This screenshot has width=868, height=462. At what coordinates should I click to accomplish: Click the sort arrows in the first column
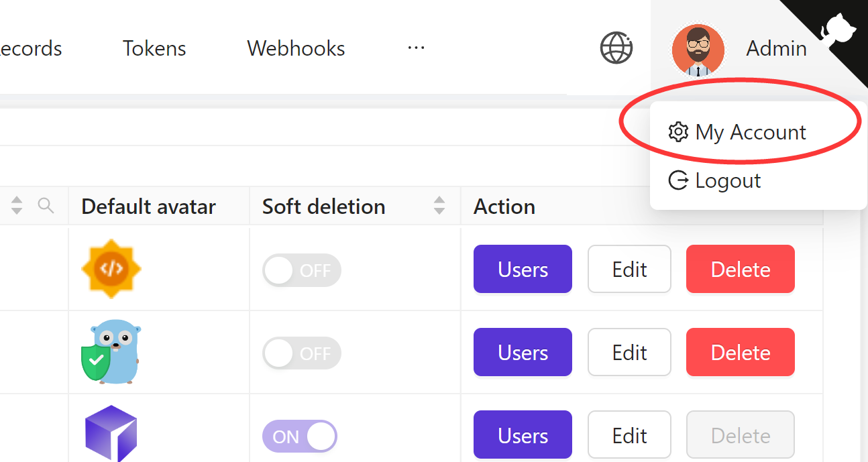pyautogui.click(x=16, y=206)
